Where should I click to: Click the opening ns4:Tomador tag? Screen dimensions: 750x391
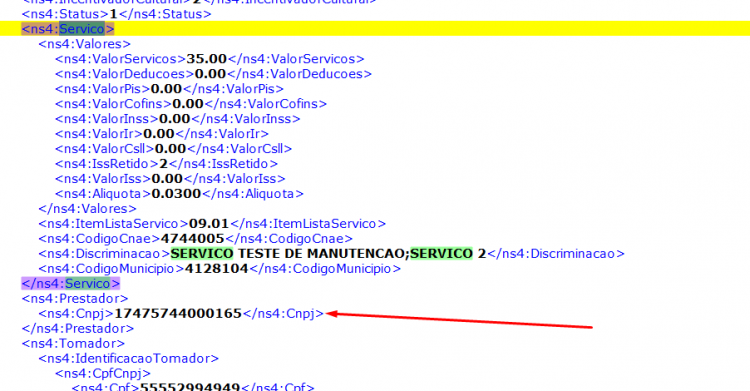click(x=73, y=344)
